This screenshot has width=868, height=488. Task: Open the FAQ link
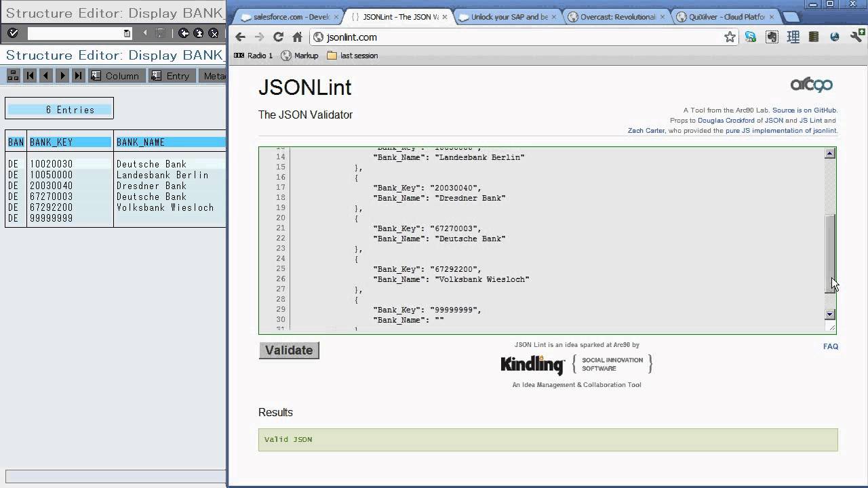click(x=831, y=346)
